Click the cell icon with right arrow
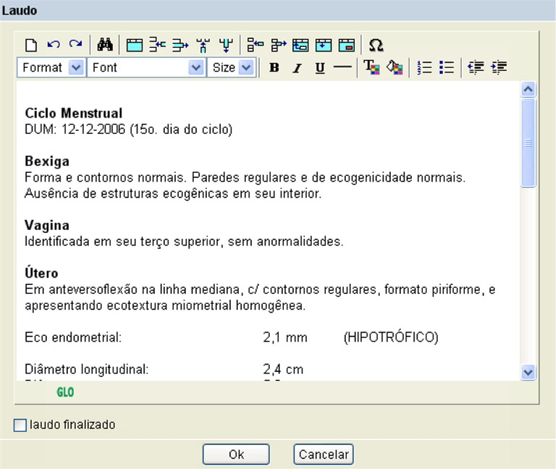This screenshot has height=472, width=556. 279,45
